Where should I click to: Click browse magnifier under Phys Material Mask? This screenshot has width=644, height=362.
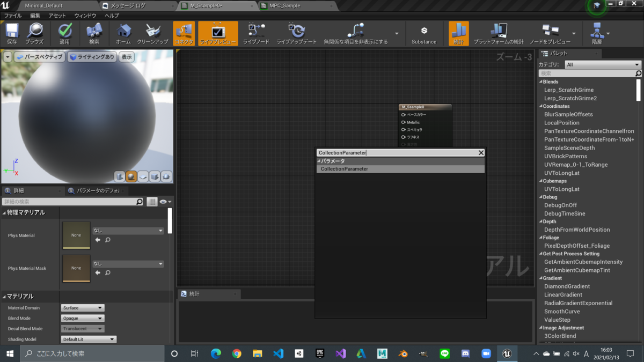107,273
